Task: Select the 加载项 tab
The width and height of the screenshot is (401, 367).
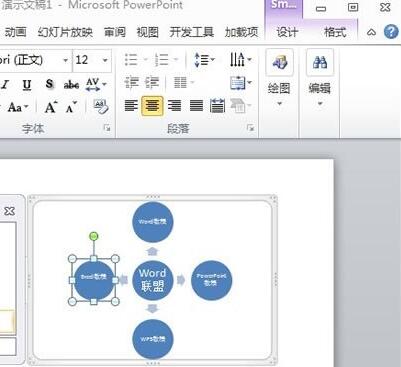Action: [x=242, y=32]
